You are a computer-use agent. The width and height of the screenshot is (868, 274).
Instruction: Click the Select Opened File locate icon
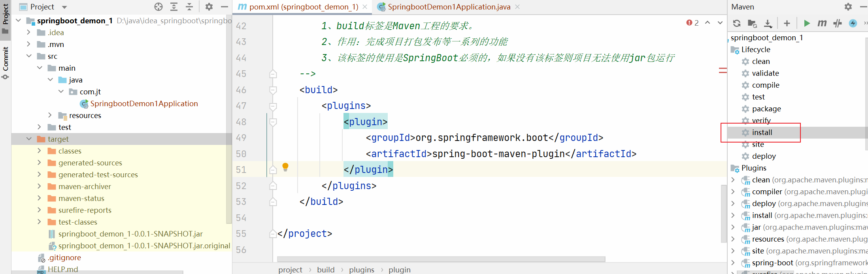point(159,7)
